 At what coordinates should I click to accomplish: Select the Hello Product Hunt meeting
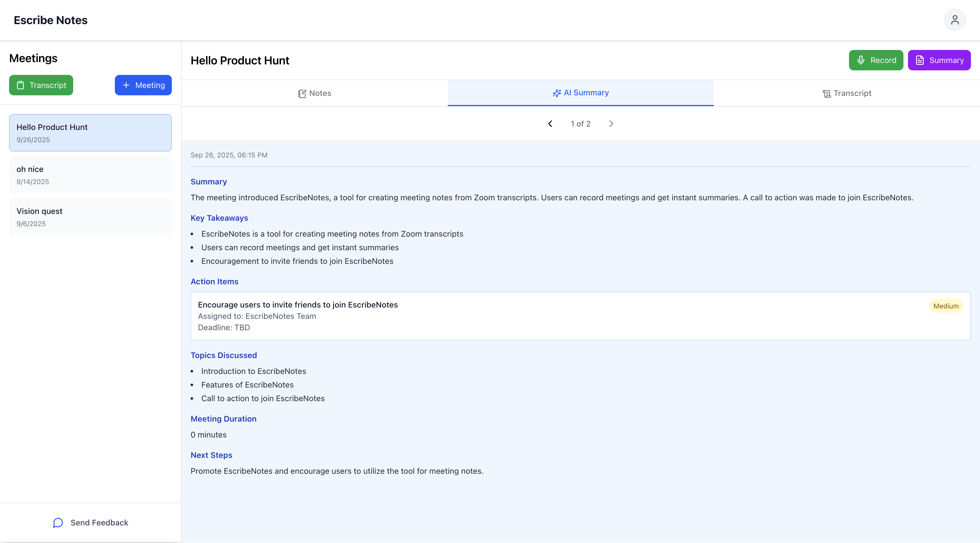pos(90,133)
